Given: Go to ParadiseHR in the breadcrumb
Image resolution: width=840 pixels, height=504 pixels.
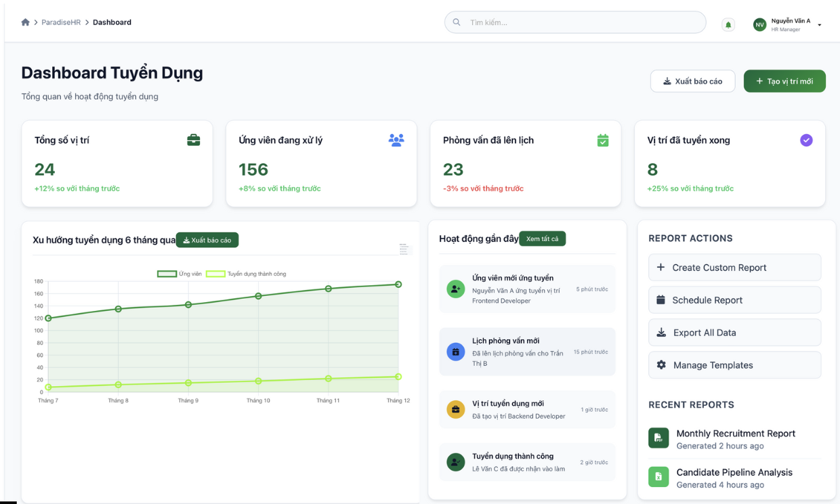Looking at the screenshot, I should pos(61,22).
